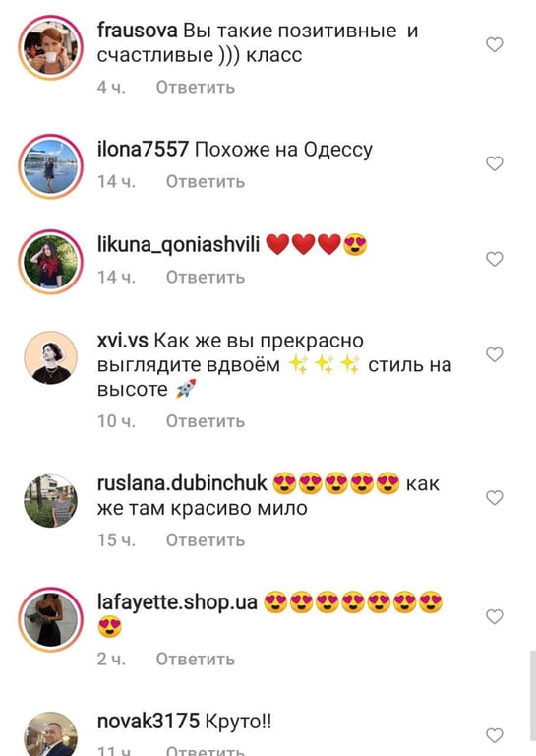
Task: Open lafayette.shop.ua avatar story
Action: (50, 619)
